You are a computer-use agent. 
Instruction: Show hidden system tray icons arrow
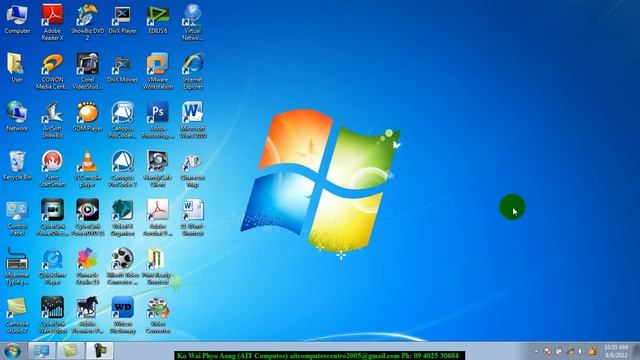point(536,351)
